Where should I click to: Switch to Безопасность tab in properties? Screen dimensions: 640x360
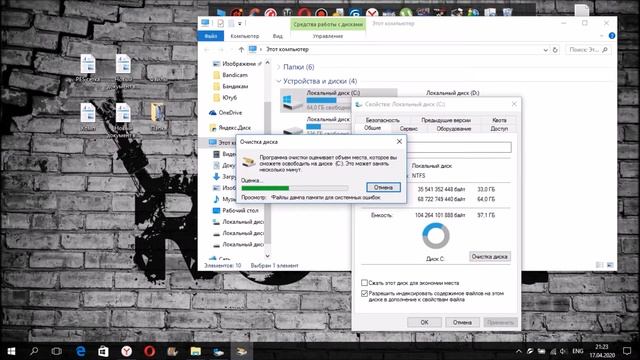(x=382, y=120)
